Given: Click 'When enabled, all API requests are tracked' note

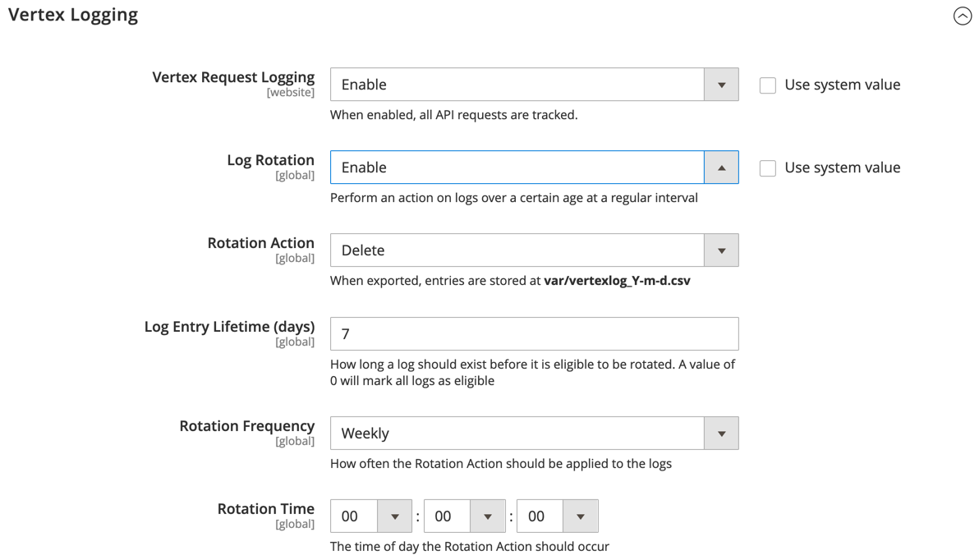Looking at the screenshot, I should [x=454, y=115].
